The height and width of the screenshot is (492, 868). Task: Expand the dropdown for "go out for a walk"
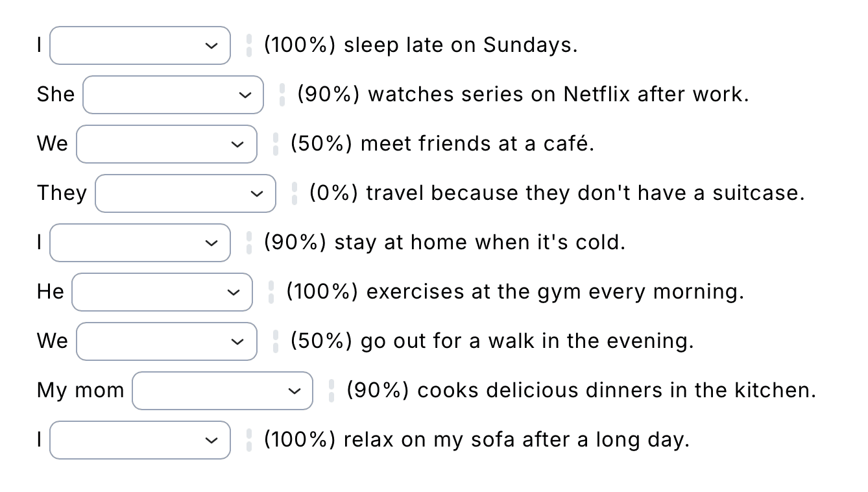[167, 341]
